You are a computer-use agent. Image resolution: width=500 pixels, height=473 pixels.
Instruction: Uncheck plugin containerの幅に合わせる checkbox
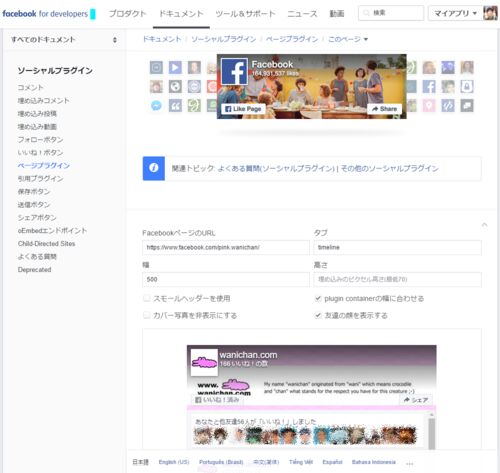click(318, 298)
